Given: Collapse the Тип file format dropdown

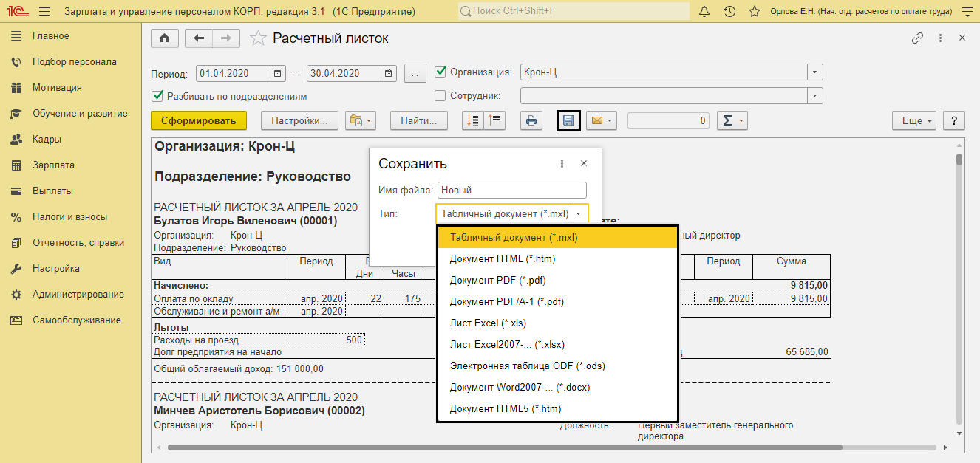Looking at the screenshot, I should point(579,213).
